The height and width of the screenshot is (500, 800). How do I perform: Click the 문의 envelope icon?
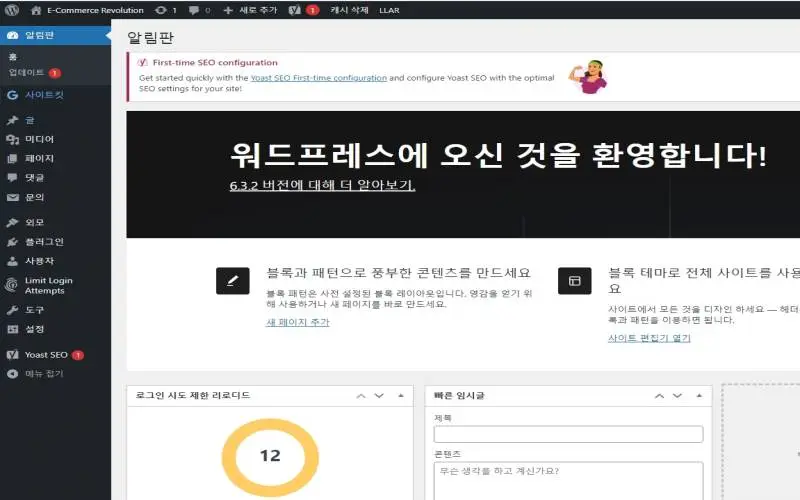(x=13, y=197)
